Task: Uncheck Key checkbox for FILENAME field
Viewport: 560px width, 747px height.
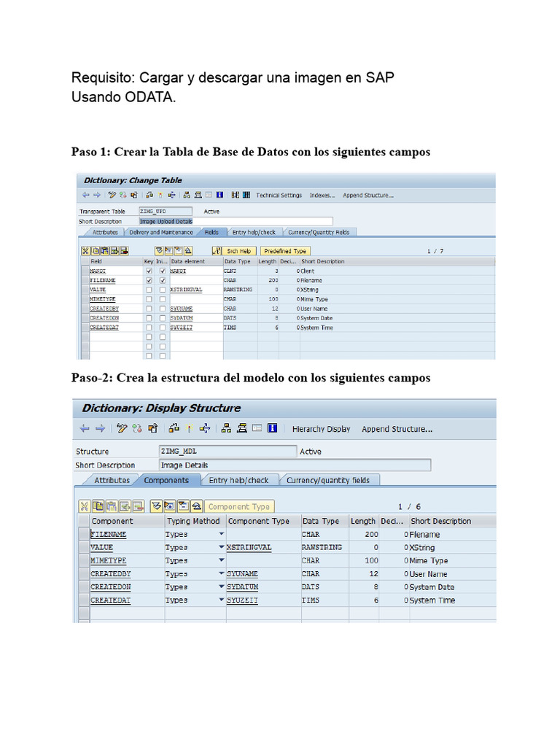Action: (149, 280)
